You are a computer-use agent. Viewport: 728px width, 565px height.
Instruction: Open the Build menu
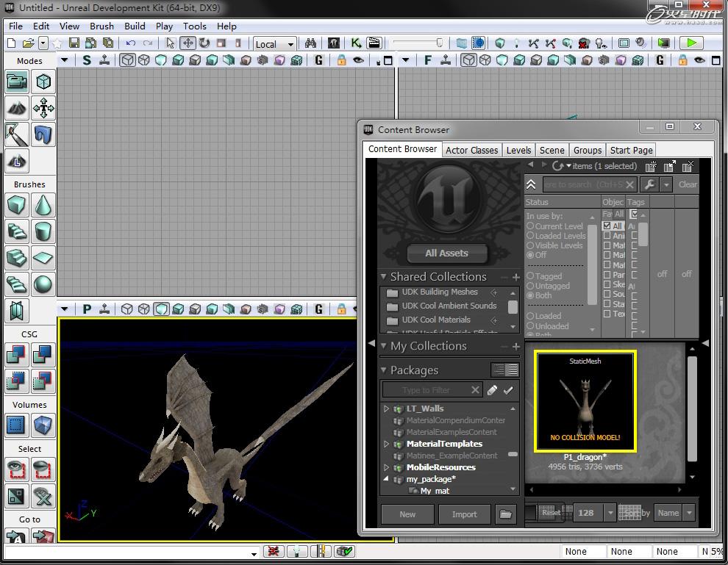(x=135, y=26)
